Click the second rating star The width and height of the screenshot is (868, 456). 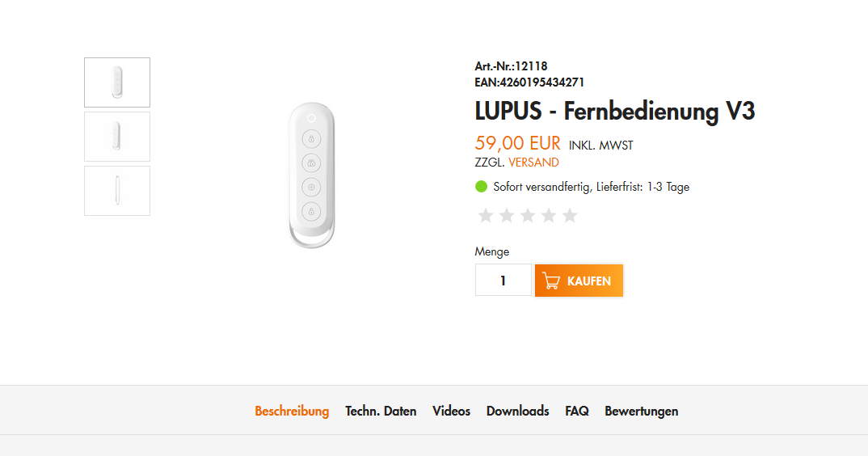tap(507, 215)
